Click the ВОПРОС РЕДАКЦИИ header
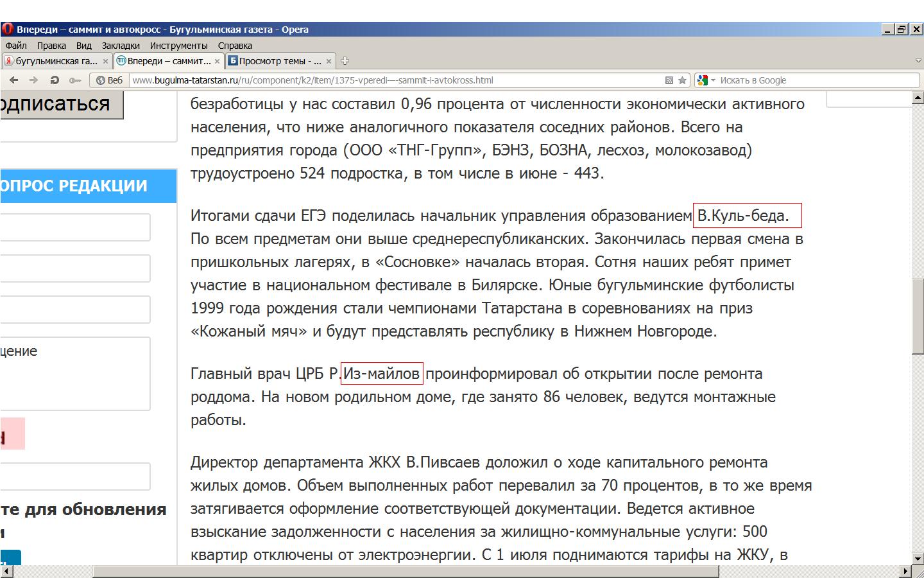The width and height of the screenshot is (924, 578). coord(88,186)
